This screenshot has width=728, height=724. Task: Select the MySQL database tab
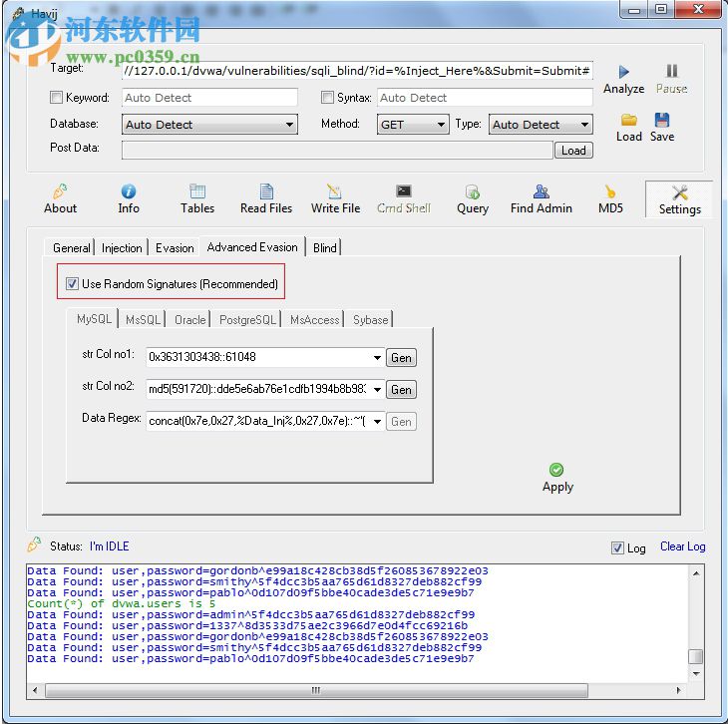[x=94, y=319]
